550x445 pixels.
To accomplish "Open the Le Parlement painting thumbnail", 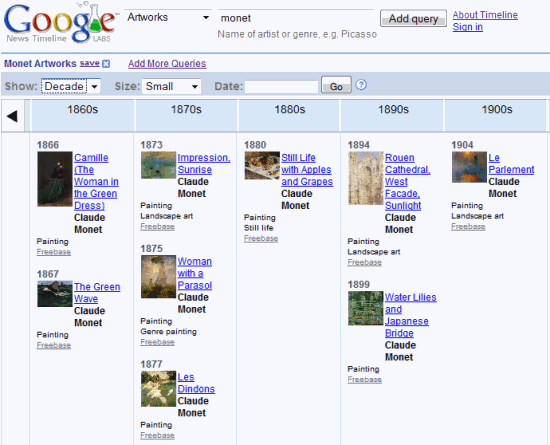I will click(x=469, y=167).
